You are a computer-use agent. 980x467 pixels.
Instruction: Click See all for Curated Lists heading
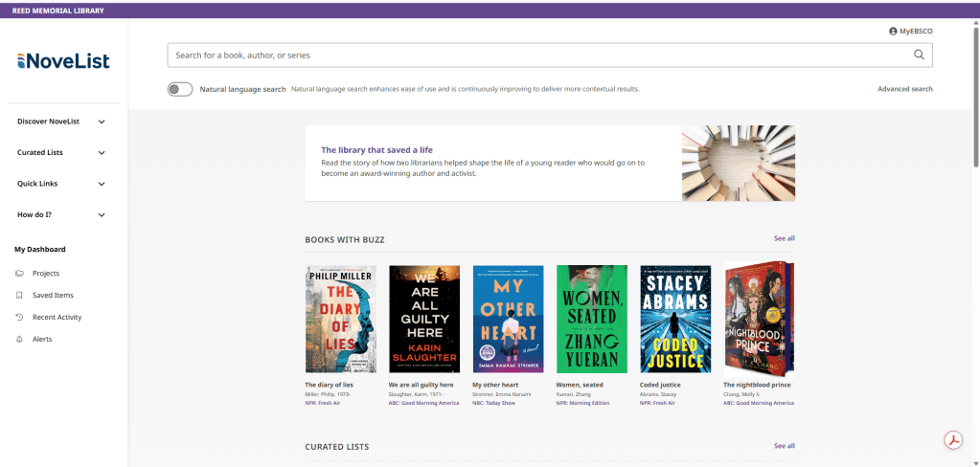pos(784,446)
